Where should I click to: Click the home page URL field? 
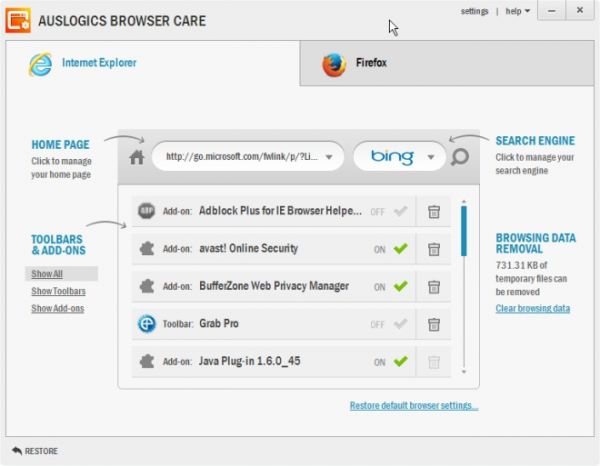248,156
